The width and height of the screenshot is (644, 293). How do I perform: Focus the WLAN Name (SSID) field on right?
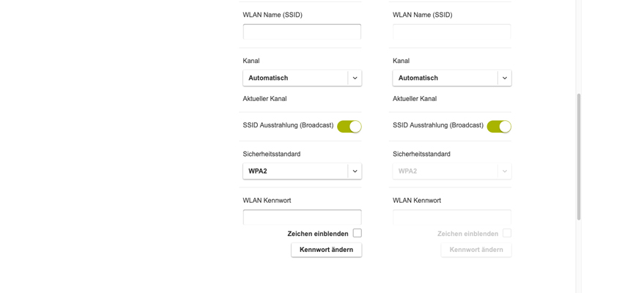[451, 32]
